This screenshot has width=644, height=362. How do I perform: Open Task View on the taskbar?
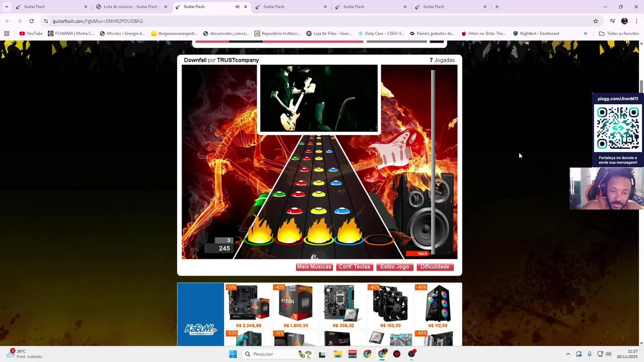(322, 354)
